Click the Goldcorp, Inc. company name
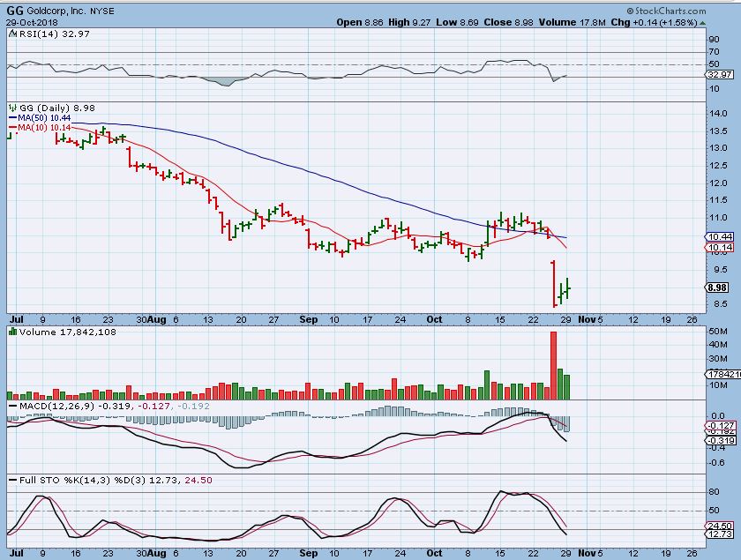 [56, 11]
